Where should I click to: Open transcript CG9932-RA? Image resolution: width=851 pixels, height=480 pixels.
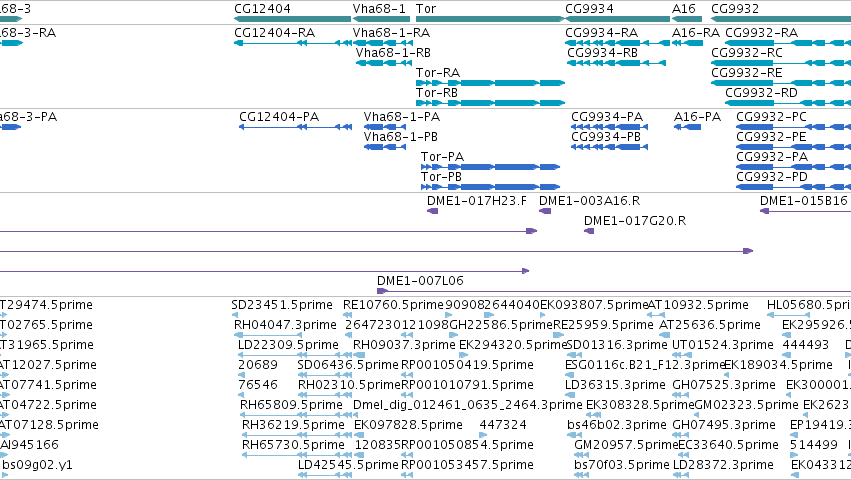761,33
